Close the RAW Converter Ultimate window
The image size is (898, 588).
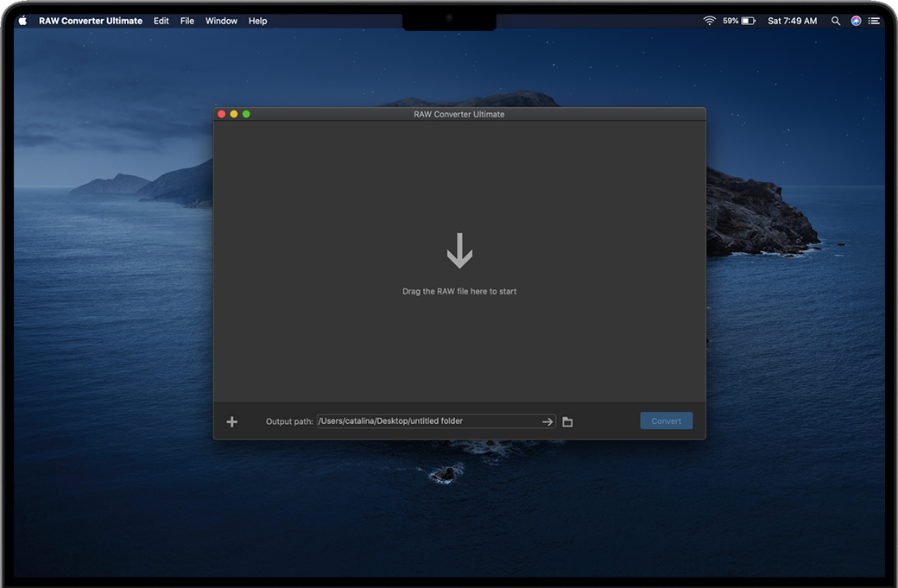pyautogui.click(x=222, y=114)
